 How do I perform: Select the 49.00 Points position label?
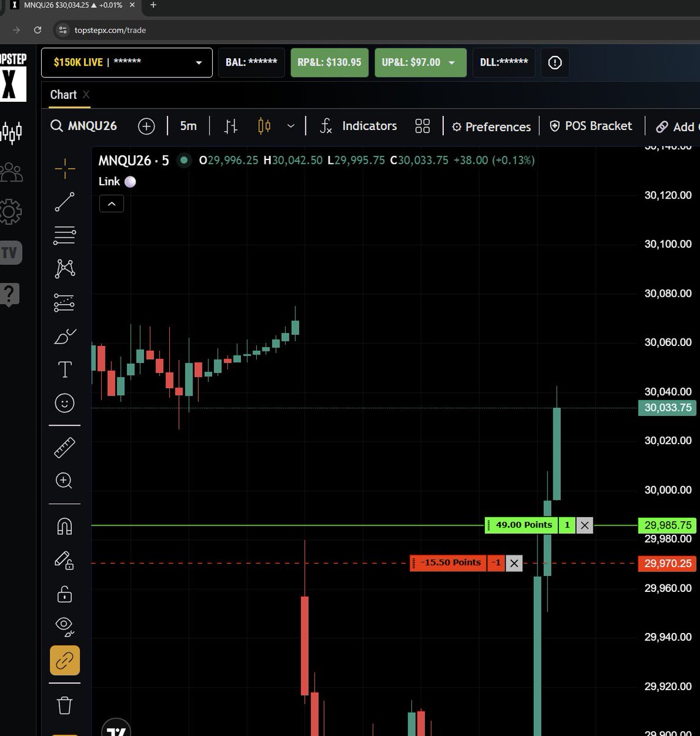(x=520, y=525)
